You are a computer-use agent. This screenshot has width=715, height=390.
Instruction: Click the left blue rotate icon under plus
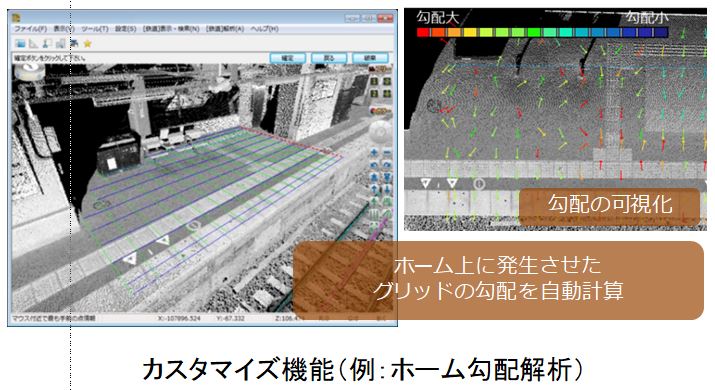click(x=374, y=165)
